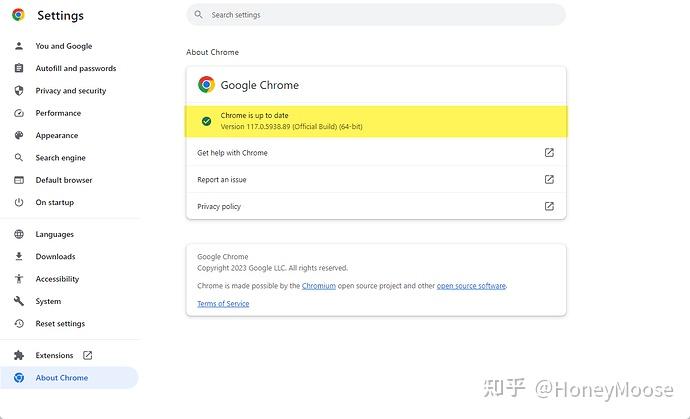Screen dimensions: 690x419
Task: Click into the Search settings field
Action: click(x=380, y=15)
